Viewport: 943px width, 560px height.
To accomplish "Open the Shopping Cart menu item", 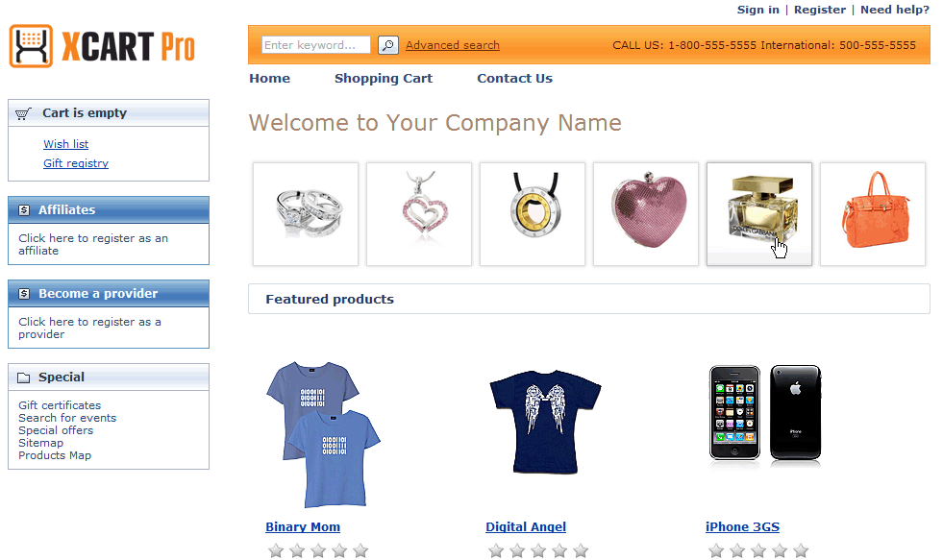I will click(x=384, y=78).
